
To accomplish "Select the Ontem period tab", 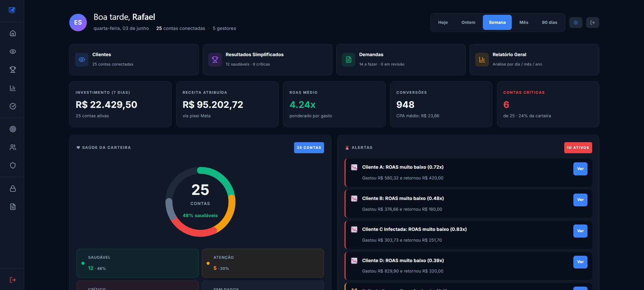I will 468,23.
